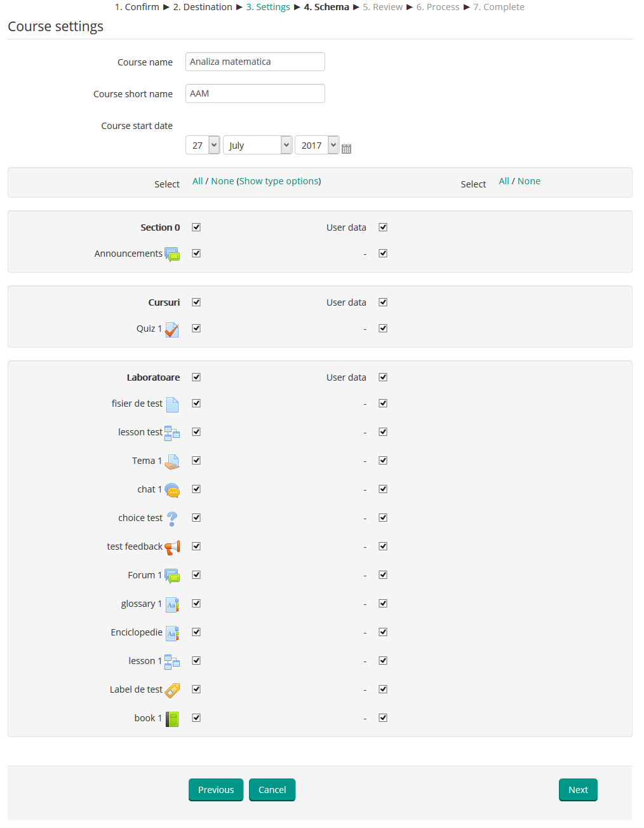644x828 pixels.
Task: Click Show type options link
Action: [279, 181]
